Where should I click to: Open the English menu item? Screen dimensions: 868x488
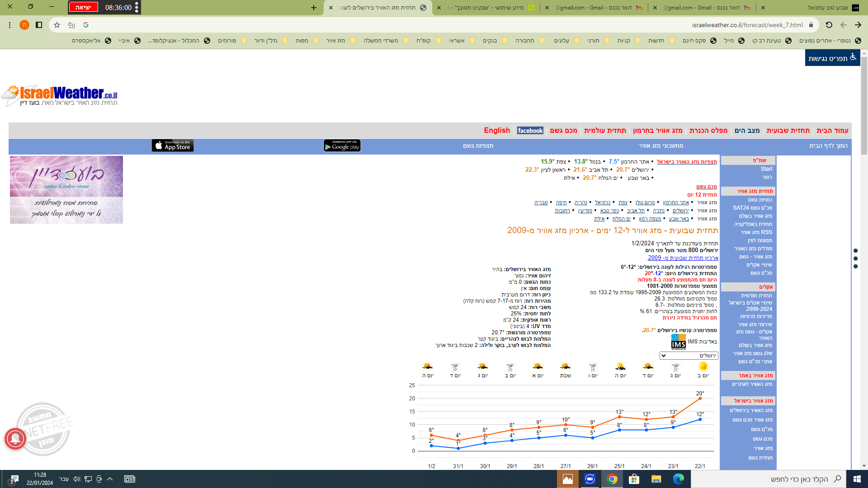click(x=497, y=131)
